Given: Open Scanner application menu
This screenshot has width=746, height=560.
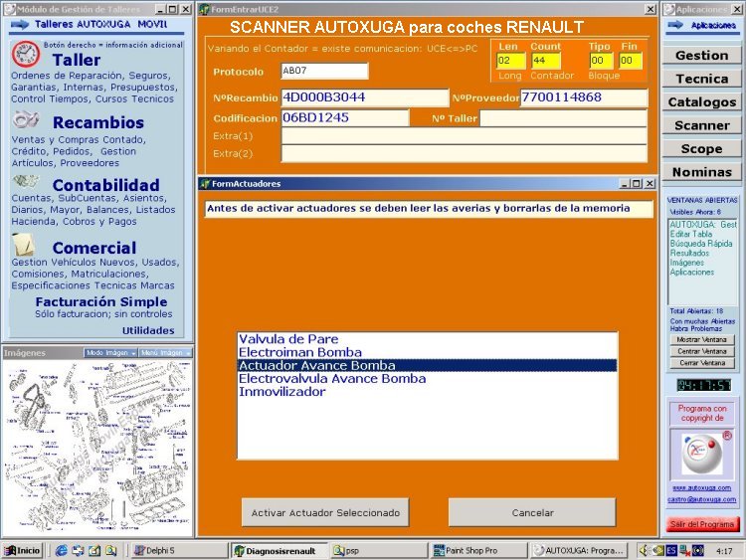Looking at the screenshot, I should [702, 125].
